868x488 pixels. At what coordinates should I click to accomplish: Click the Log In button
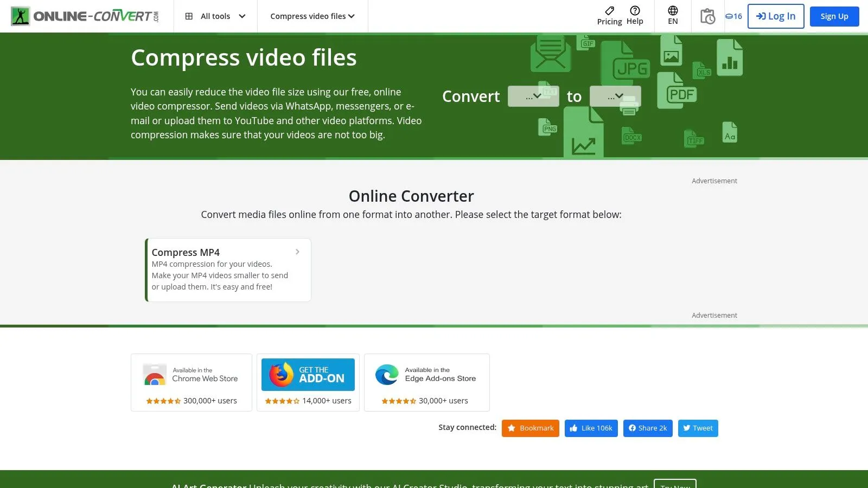pyautogui.click(x=776, y=16)
